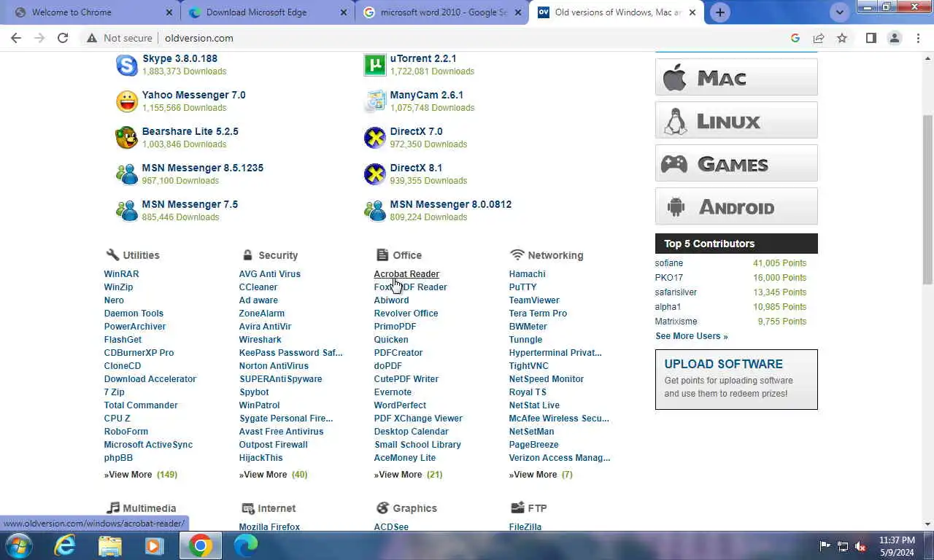Open the share this page icon

click(x=819, y=38)
